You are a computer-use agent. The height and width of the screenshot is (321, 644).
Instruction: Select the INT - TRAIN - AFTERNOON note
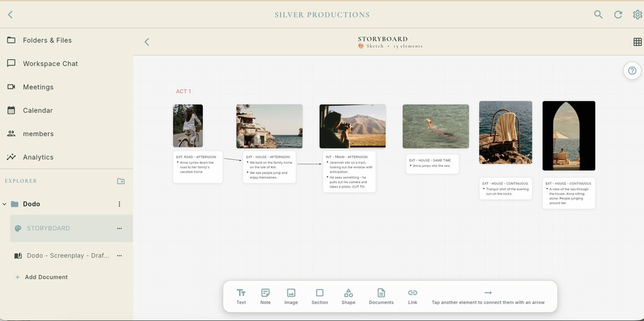pyautogui.click(x=349, y=172)
